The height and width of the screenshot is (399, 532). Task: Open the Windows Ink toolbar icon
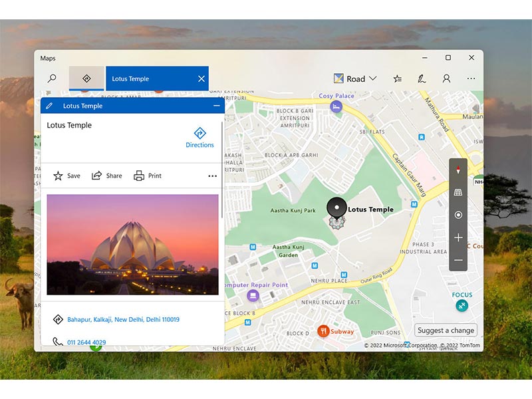click(422, 78)
